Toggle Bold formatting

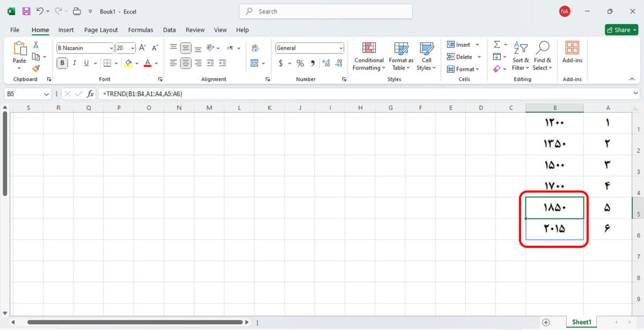(x=62, y=63)
